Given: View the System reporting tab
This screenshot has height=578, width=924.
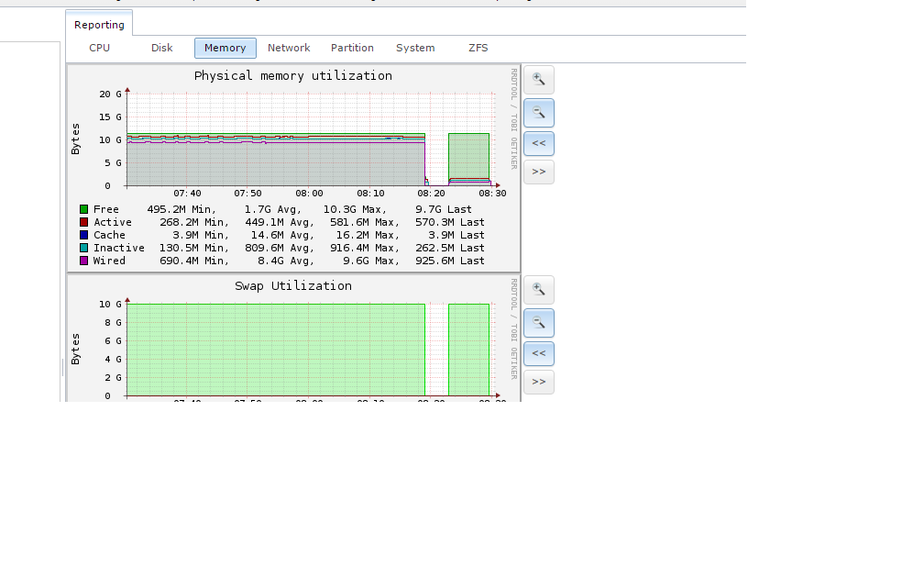Looking at the screenshot, I should point(415,48).
